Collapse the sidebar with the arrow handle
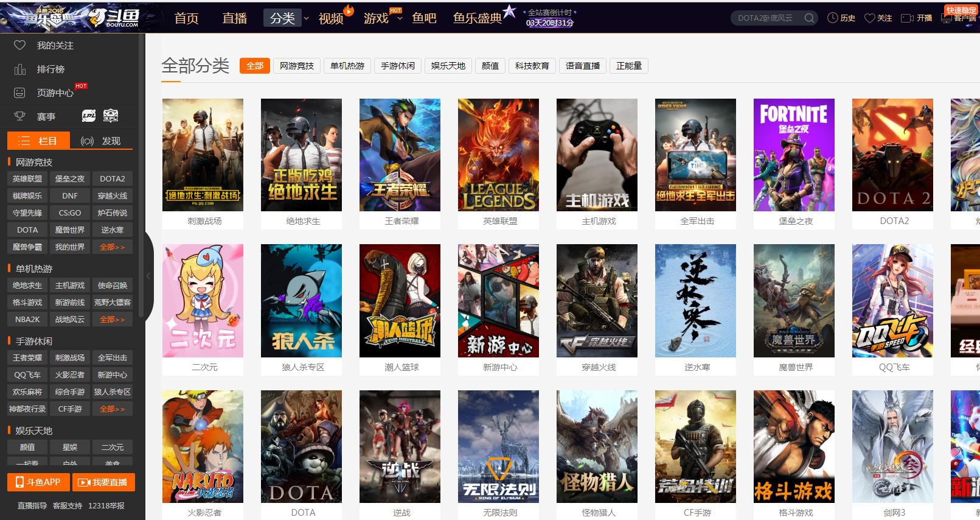Viewport: 980px width, 520px height. (148, 276)
